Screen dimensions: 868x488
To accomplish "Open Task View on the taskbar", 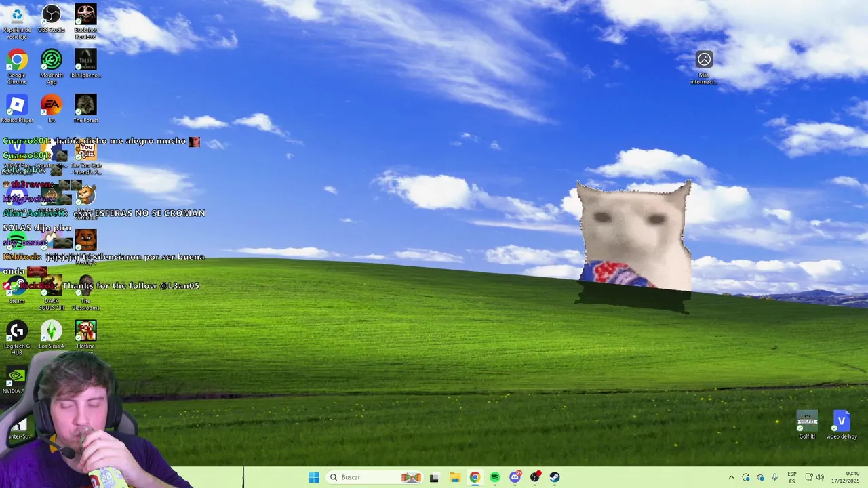I will [x=434, y=477].
